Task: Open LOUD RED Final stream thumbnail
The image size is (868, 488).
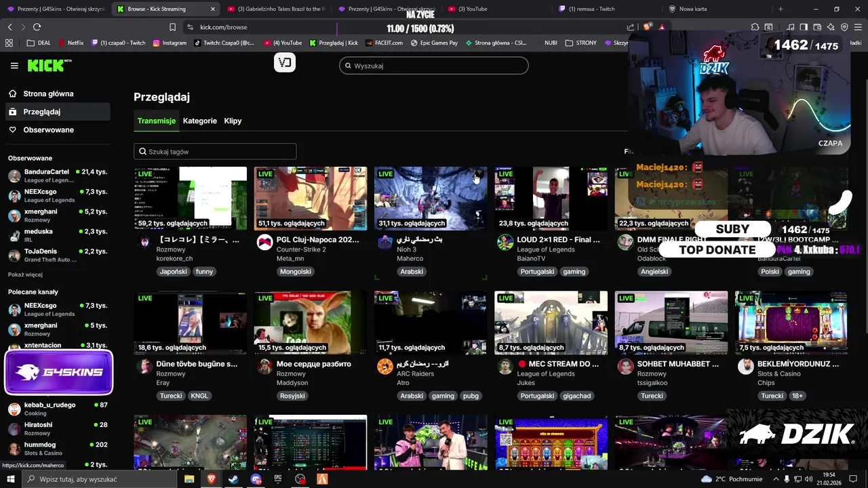Action: click(x=551, y=199)
